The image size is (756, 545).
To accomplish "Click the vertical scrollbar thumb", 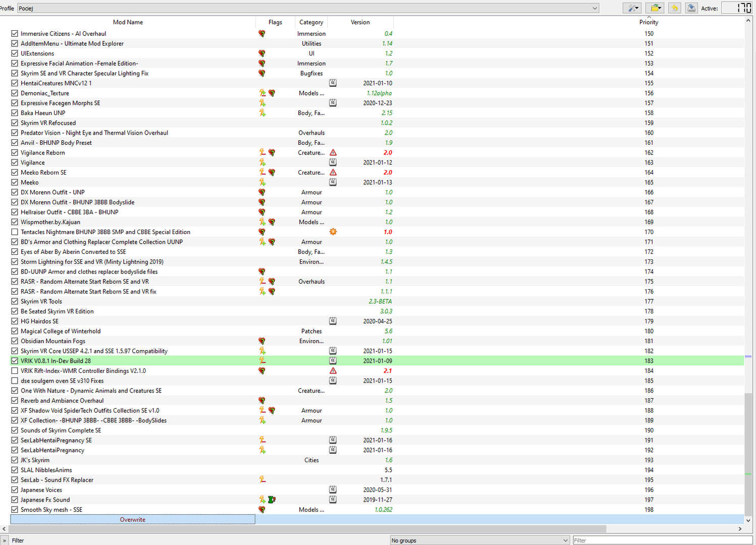I will pyautogui.click(x=748, y=454).
